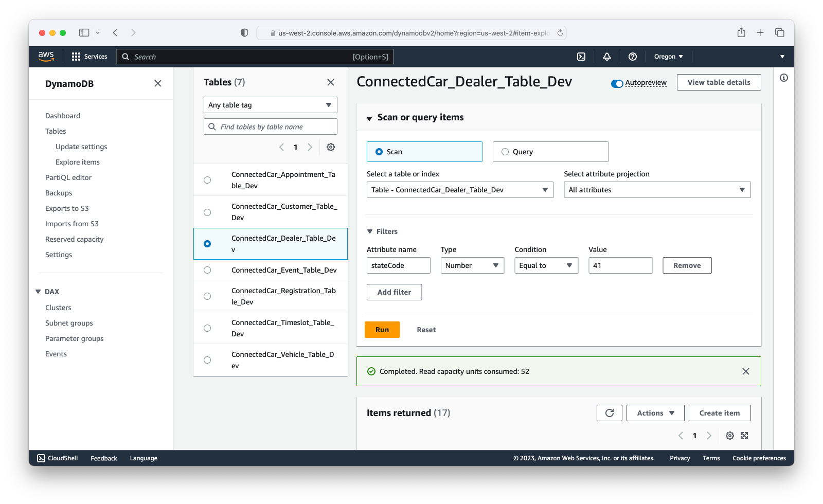This screenshot has height=504, width=823.
Task: Open CloudShell from the footer
Action: (x=58, y=458)
